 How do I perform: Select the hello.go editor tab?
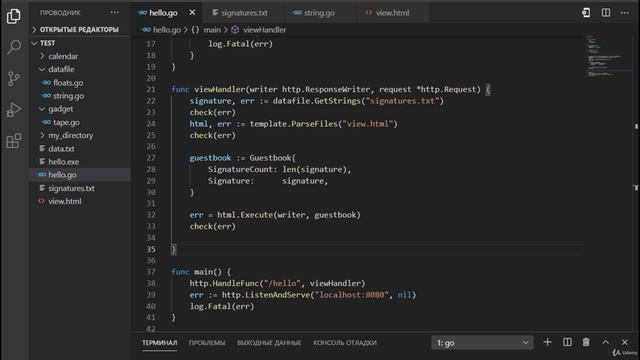point(163,13)
